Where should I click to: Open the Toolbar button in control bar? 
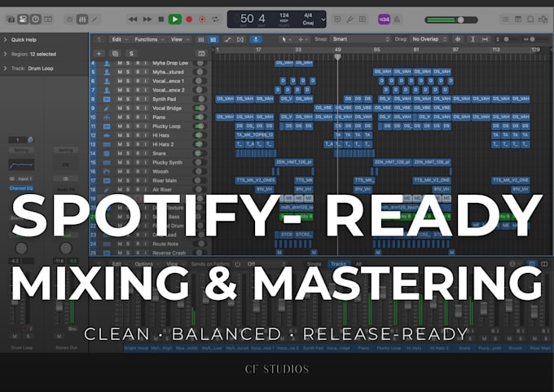pos(48,19)
